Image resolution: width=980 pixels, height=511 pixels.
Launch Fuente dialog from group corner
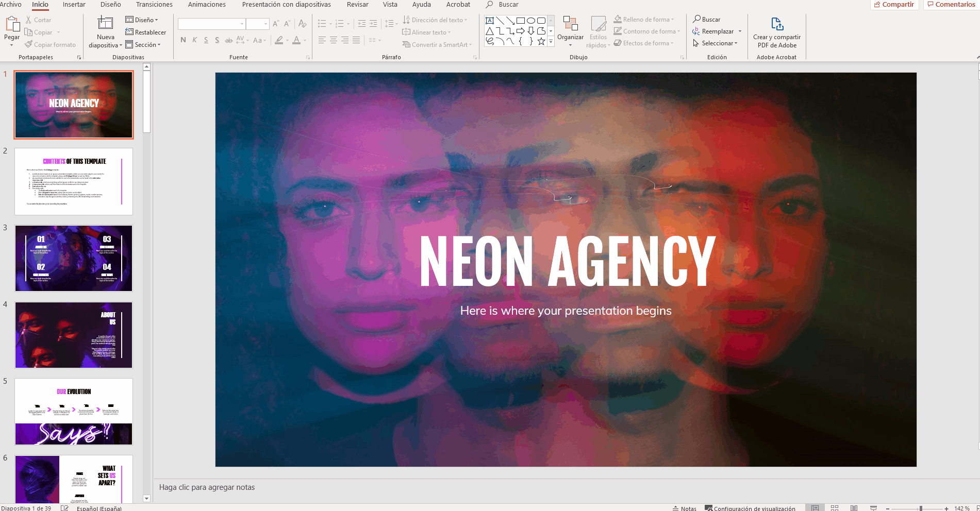308,58
